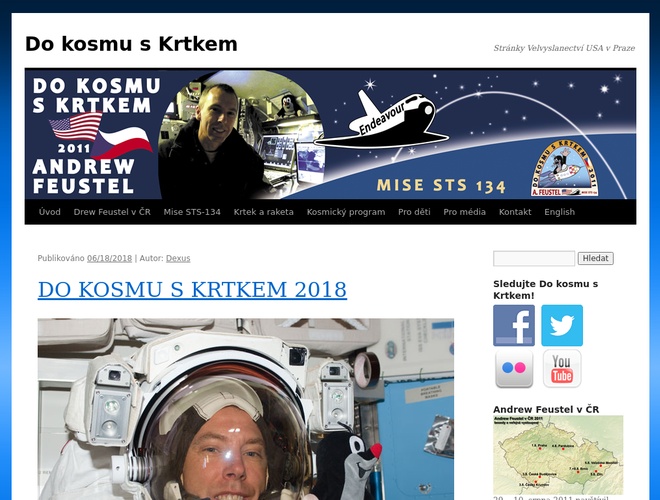Open Krtek a raketa menu item
Viewport: 660px width, 500px height.
[x=263, y=212]
